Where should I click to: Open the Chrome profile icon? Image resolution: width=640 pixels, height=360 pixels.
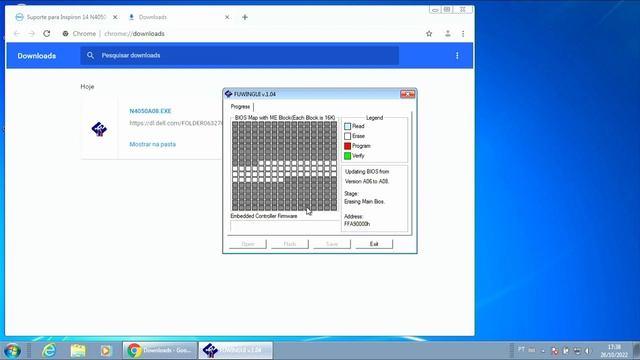tap(448, 34)
